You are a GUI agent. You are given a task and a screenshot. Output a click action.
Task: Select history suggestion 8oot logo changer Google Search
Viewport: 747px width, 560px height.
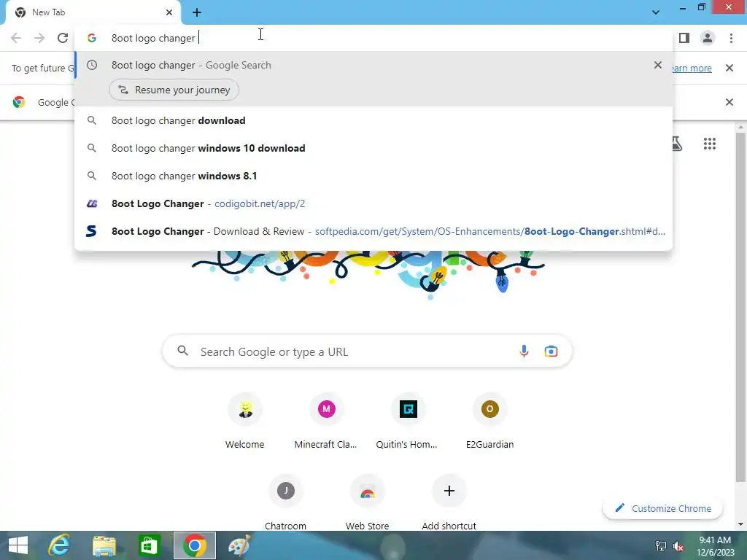click(373, 65)
